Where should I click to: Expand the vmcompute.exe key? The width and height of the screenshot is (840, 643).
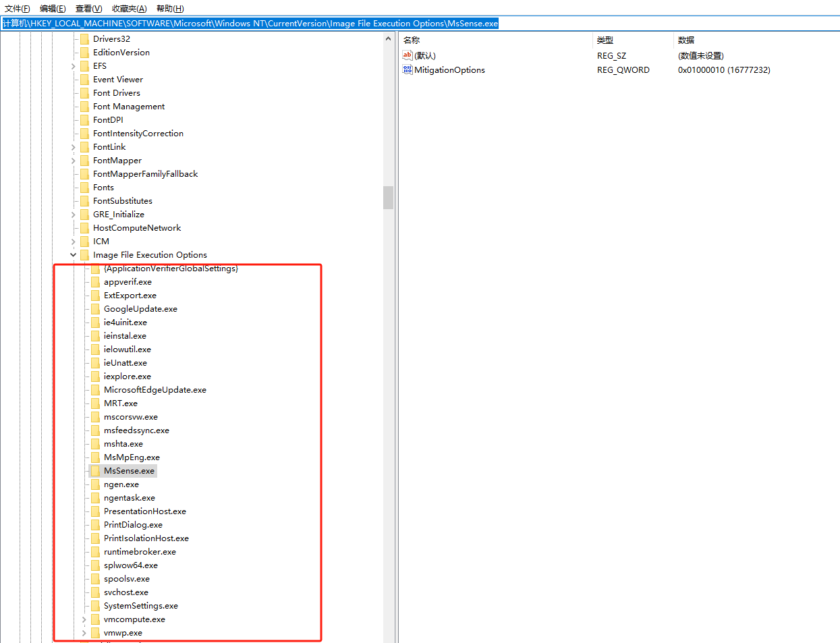coord(84,619)
